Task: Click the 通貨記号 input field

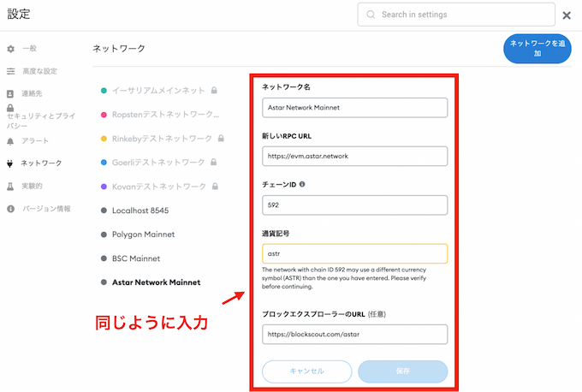Action: coord(355,253)
